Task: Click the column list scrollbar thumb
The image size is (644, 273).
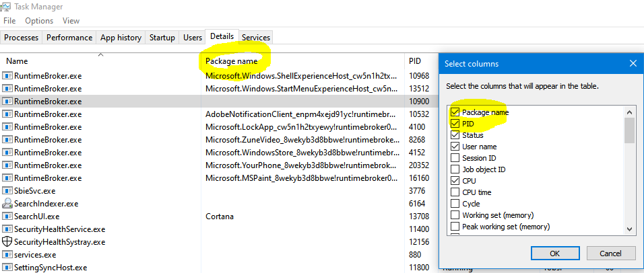Action: point(629,129)
